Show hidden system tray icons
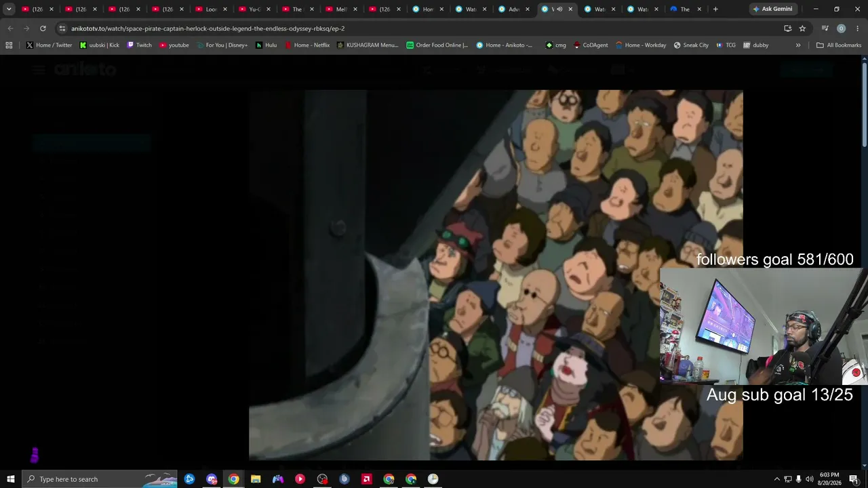 click(777, 479)
